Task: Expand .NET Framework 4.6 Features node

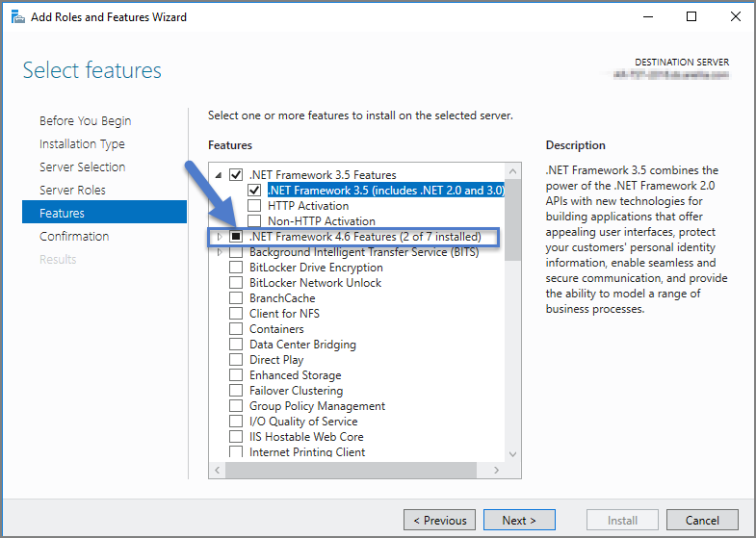Action: pyautogui.click(x=220, y=237)
